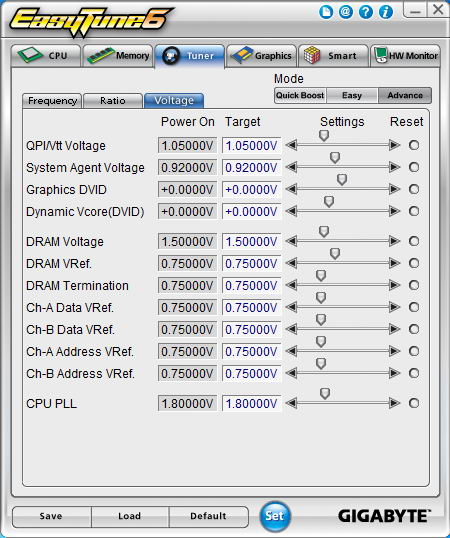This screenshot has width=450, height=538.
Task: Open the help question mark icon
Action: pyautogui.click(x=366, y=12)
